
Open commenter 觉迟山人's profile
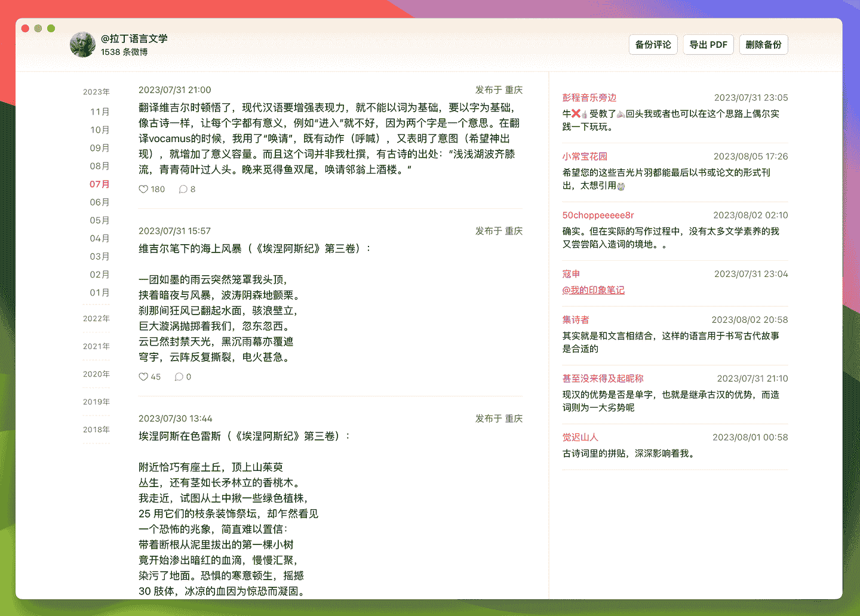[x=580, y=438]
